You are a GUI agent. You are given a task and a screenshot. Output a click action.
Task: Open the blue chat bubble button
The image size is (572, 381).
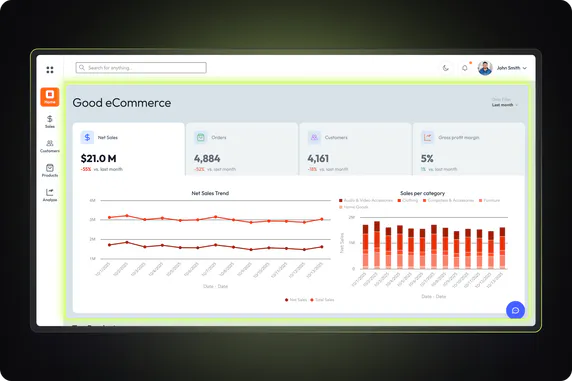point(515,310)
